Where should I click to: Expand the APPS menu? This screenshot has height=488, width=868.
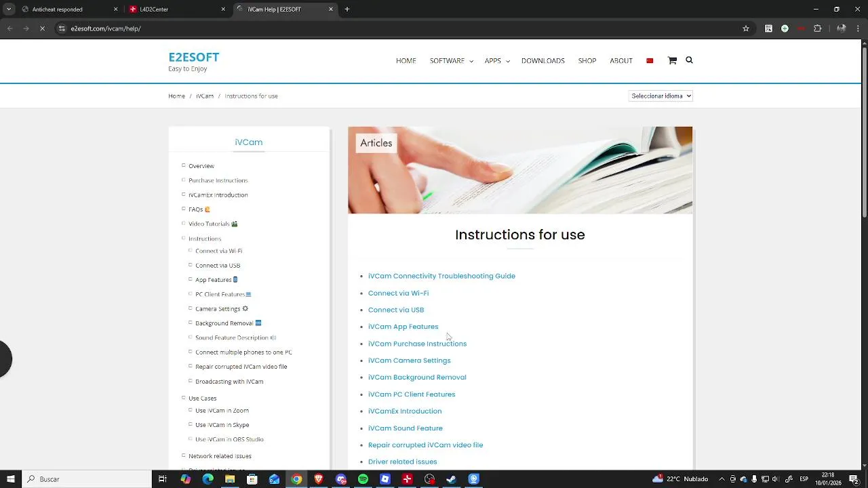(x=497, y=61)
